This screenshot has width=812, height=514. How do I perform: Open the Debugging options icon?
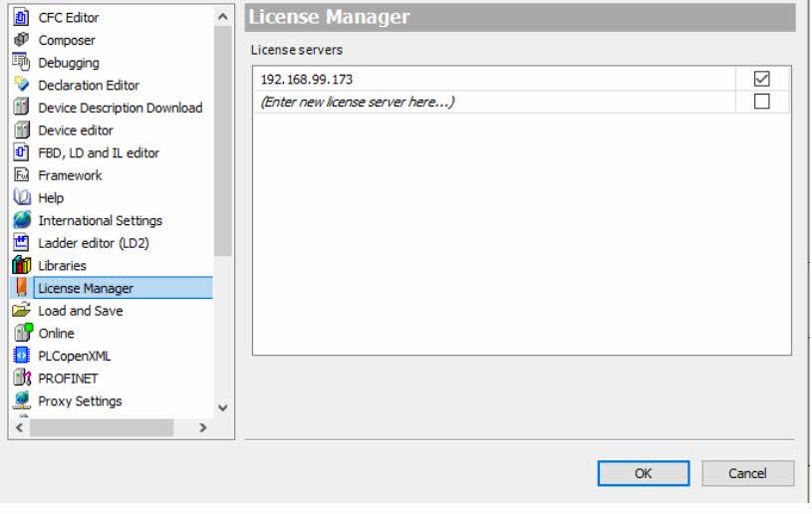[x=21, y=63]
